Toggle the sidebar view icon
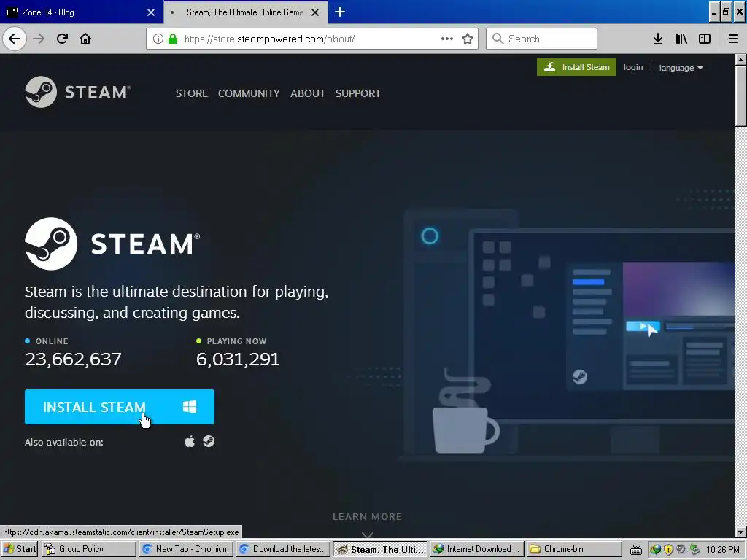747x560 pixels. coord(705,39)
